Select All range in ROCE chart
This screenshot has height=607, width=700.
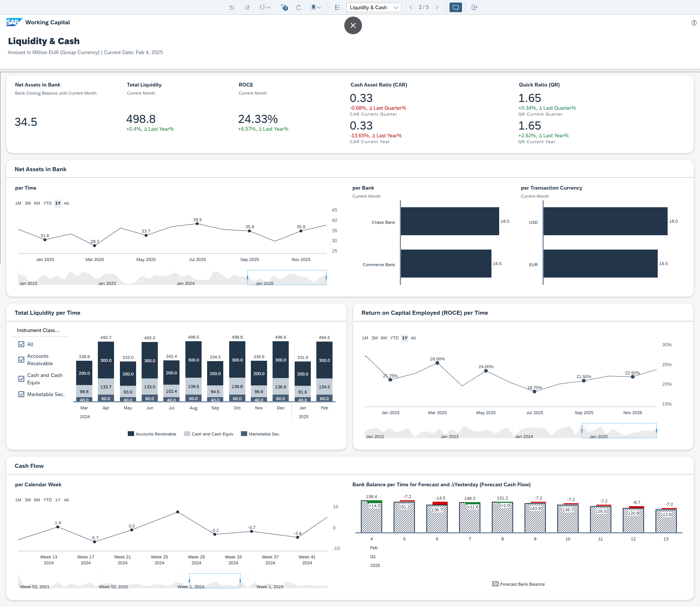pos(413,338)
